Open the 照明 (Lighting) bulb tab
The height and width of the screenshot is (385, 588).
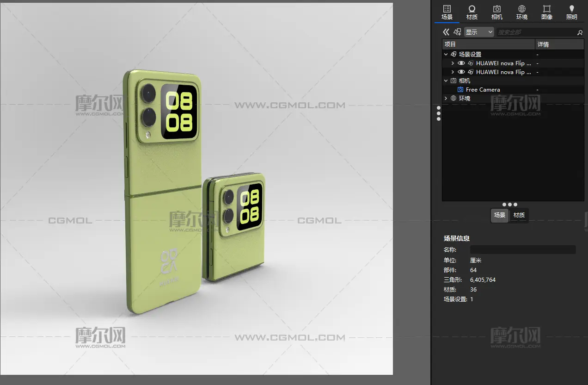[572, 12]
